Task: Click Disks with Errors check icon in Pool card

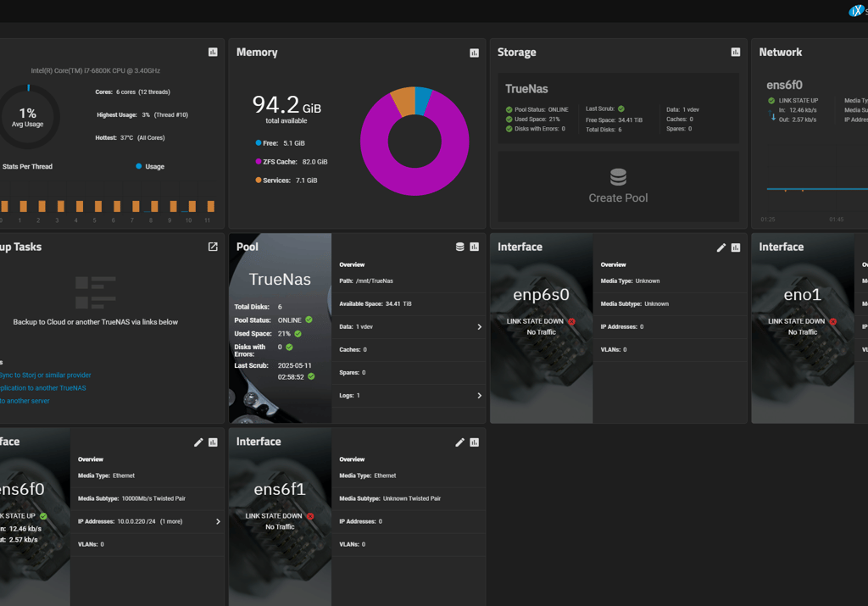Action: [x=289, y=347]
